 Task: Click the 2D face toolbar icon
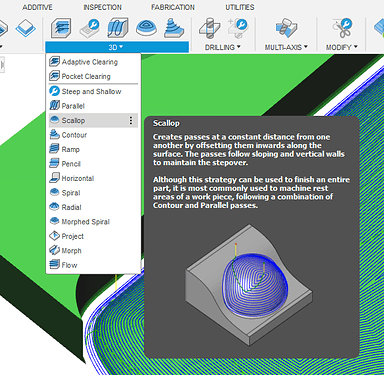coord(25,28)
